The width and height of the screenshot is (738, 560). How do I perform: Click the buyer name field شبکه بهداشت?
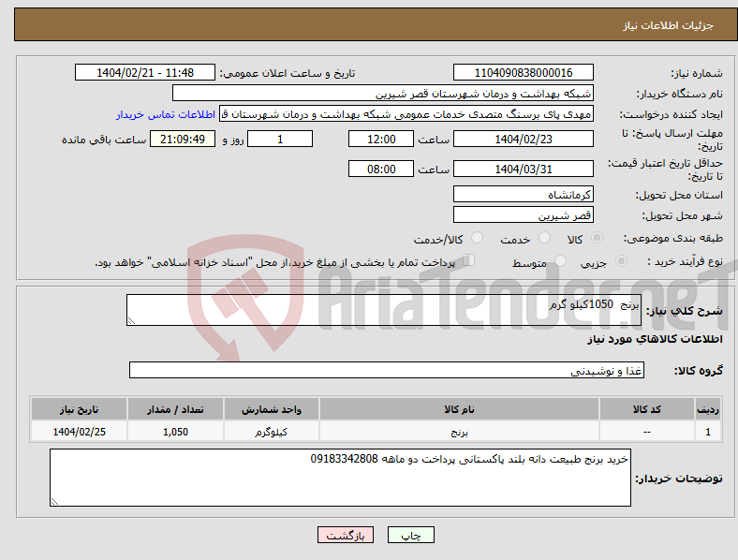click(x=383, y=93)
